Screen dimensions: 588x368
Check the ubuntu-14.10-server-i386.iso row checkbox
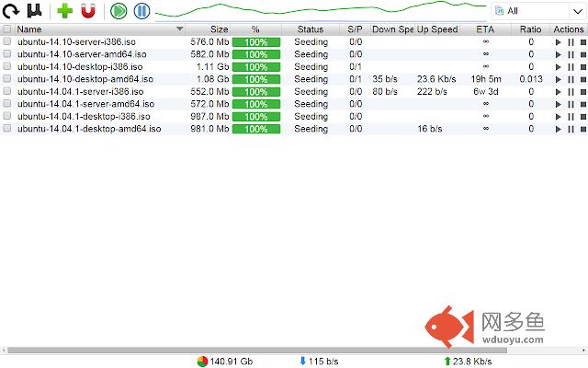click(6, 41)
